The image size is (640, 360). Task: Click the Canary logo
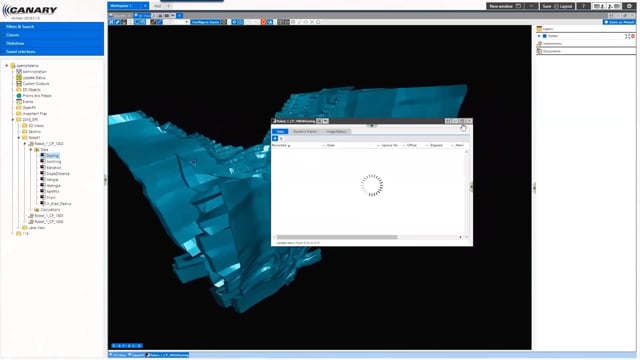(29, 10)
